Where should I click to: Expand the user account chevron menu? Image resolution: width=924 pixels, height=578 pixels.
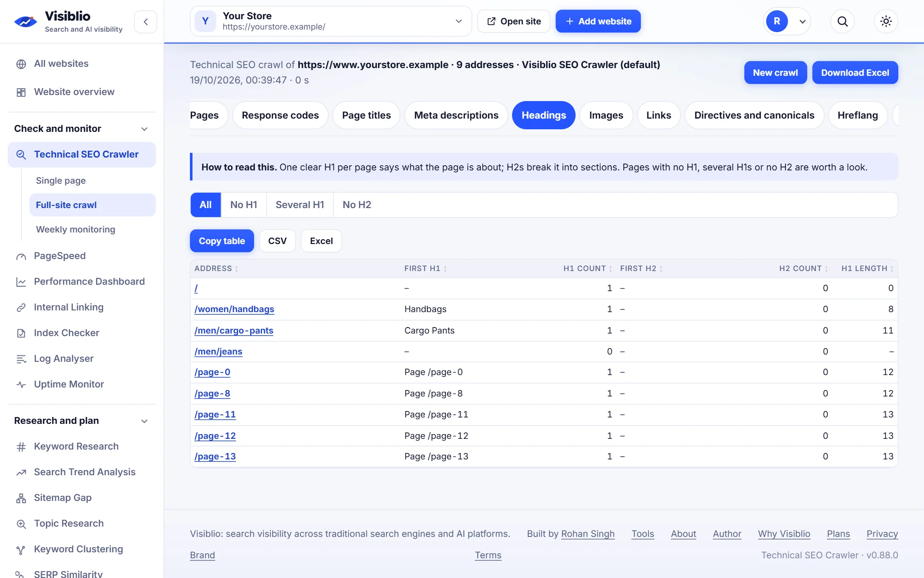(803, 21)
